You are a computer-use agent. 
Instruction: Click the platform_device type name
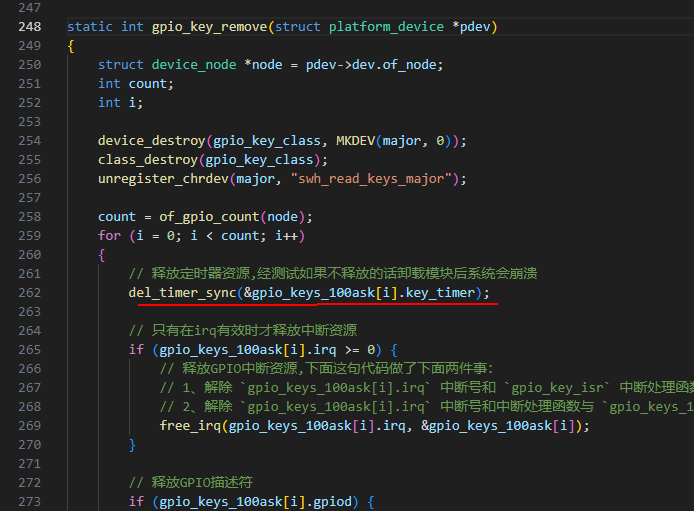click(x=386, y=27)
